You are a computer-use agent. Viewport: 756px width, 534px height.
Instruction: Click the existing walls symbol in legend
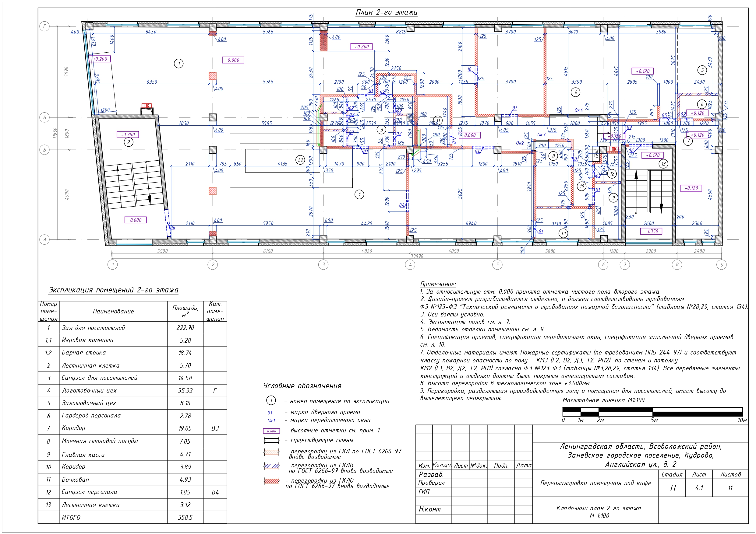click(271, 441)
